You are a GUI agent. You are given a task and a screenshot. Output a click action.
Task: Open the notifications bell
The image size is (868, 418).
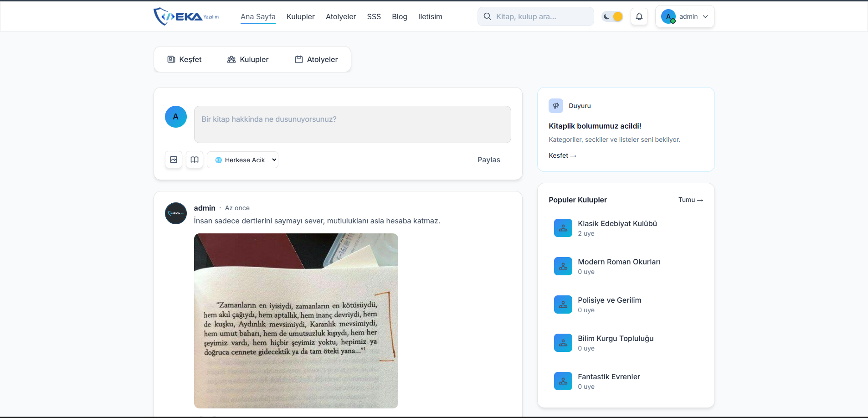(639, 16)
